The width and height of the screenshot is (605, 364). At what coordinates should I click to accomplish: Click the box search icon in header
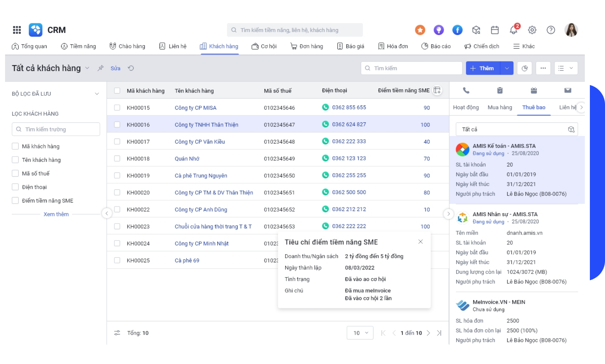(476, 30)
